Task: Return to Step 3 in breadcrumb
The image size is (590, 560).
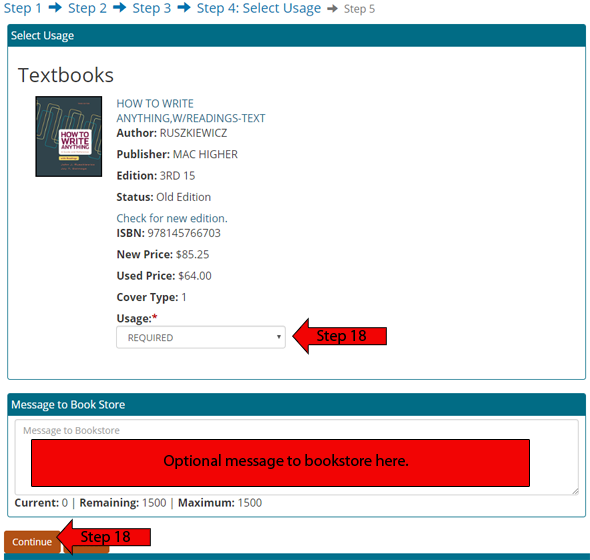Action: pos(152,8)
